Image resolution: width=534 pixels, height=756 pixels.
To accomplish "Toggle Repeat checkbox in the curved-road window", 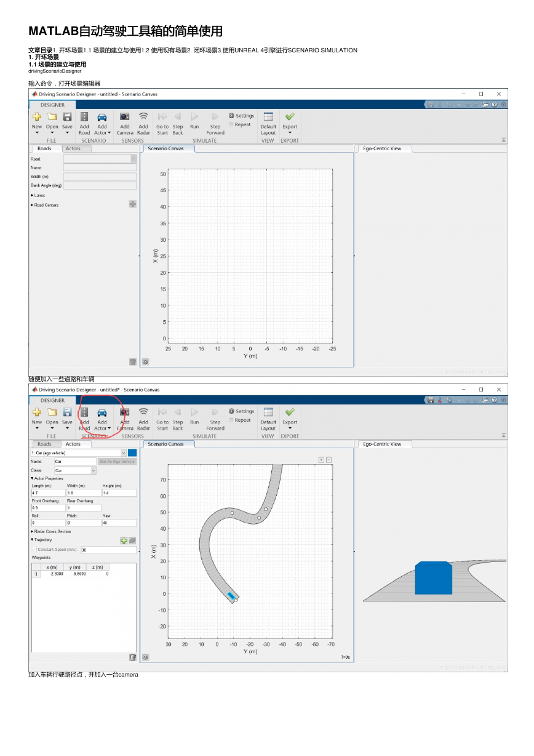I will 231,420.
